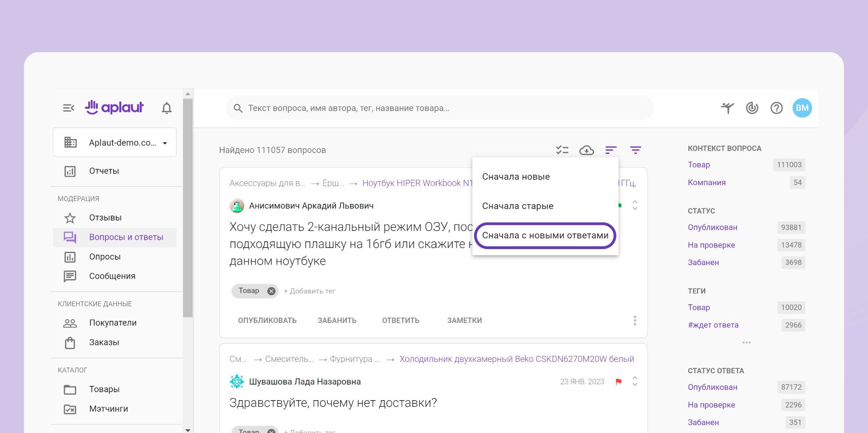Choose Сначала старые sort option
Screen dimensions: 868x433
point(518,206)
